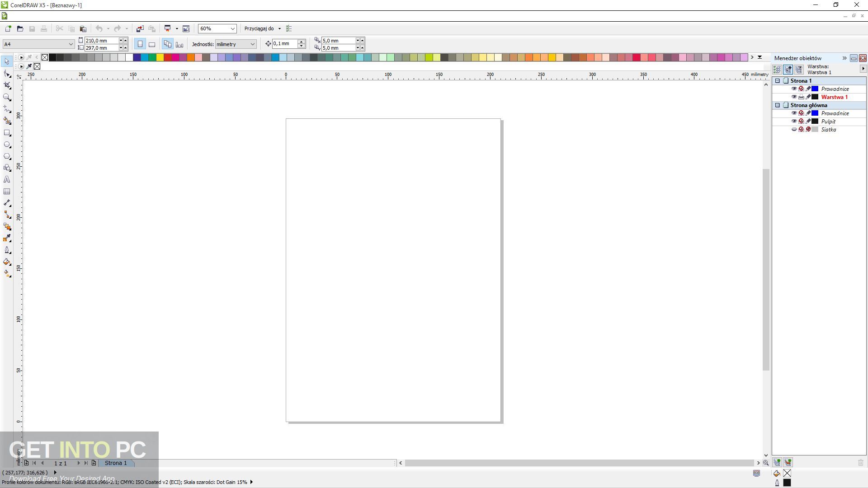Open the A4 page size dropdown
868x488 pixels.
71,44
